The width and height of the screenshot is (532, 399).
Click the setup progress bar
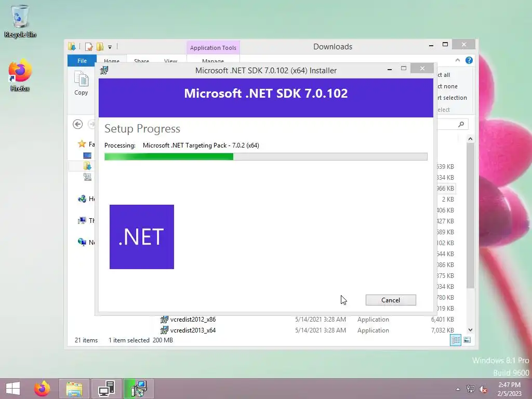[x=265, y=156]
